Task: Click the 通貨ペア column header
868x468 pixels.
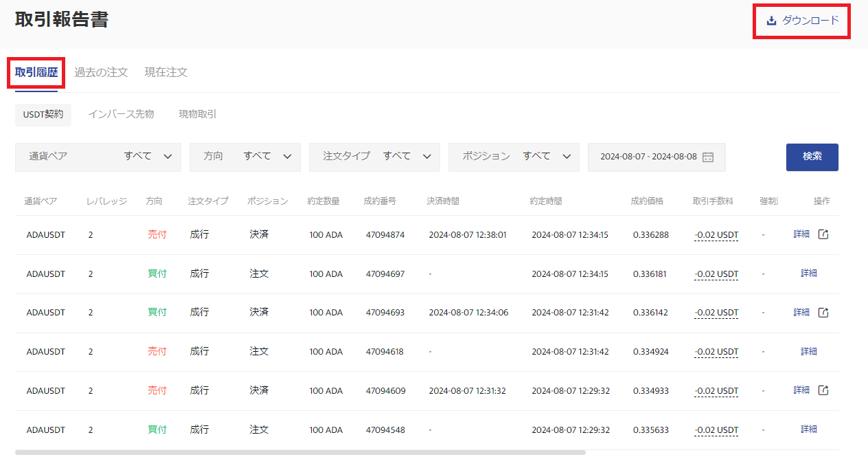Action: tap(41, 201)
